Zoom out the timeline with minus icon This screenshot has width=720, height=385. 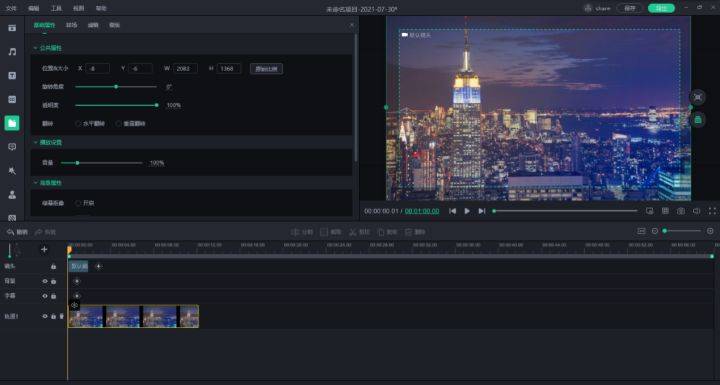[655, 231]
